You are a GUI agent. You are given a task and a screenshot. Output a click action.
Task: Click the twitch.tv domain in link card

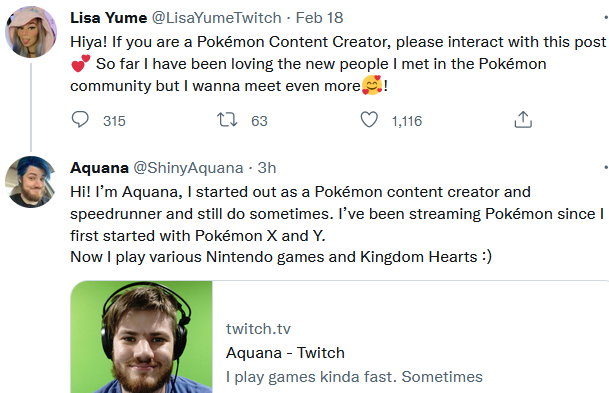[x=258, y=329]
